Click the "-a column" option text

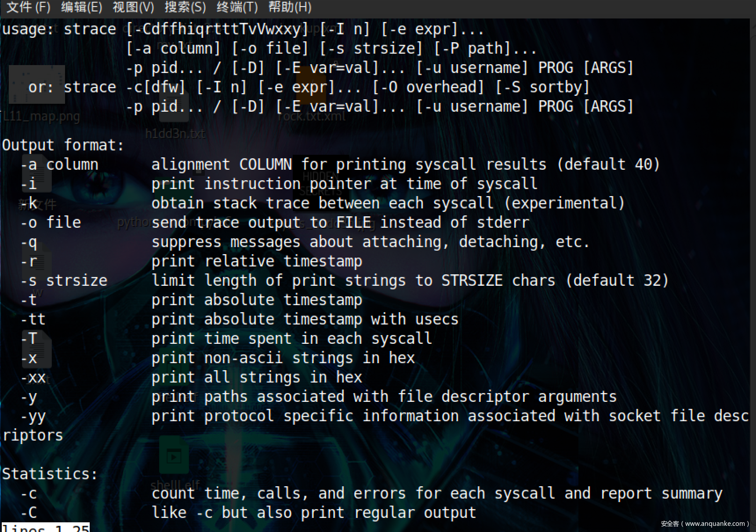(59, 164)
